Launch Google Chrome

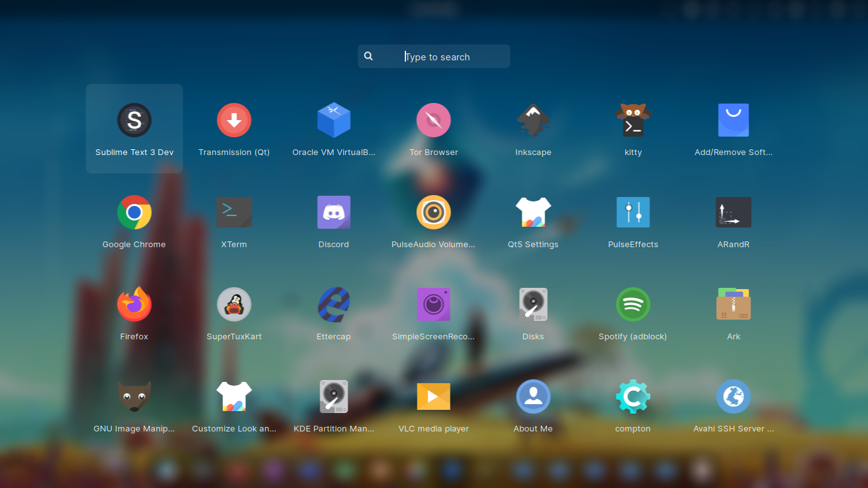coord(134,212)
